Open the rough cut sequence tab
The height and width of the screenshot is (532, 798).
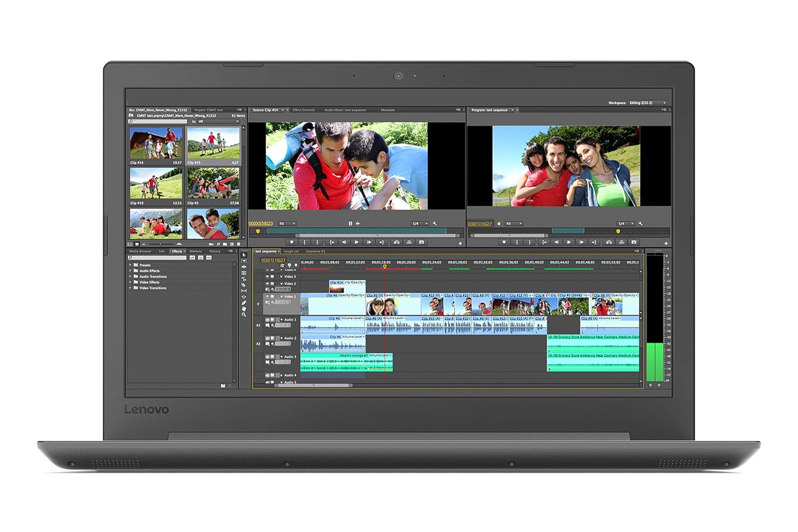[292, 251]
